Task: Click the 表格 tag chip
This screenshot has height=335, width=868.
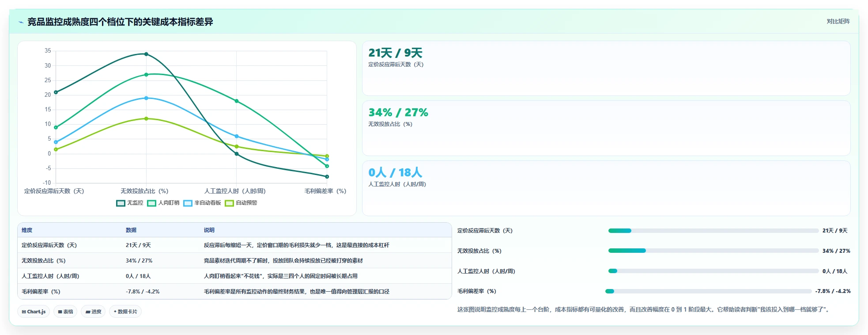Action: click(x=65, y=312)
